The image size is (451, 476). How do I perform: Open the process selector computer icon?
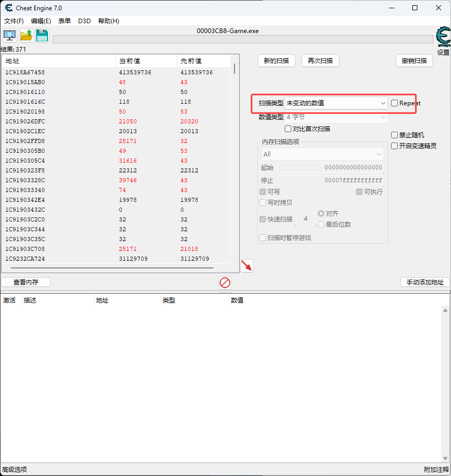coord(10,36)
